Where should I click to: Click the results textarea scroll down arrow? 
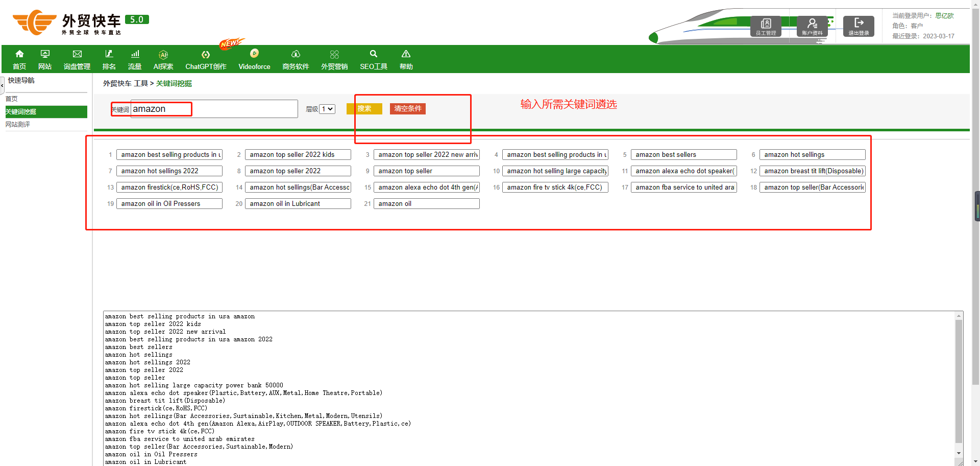pyautogui.click(x=959, y=453)
